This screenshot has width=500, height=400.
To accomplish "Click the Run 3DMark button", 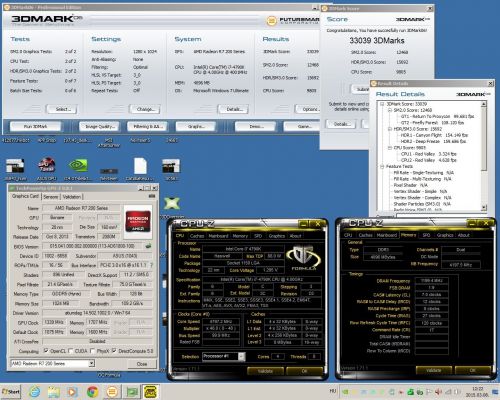I will [x=35, y=127].
